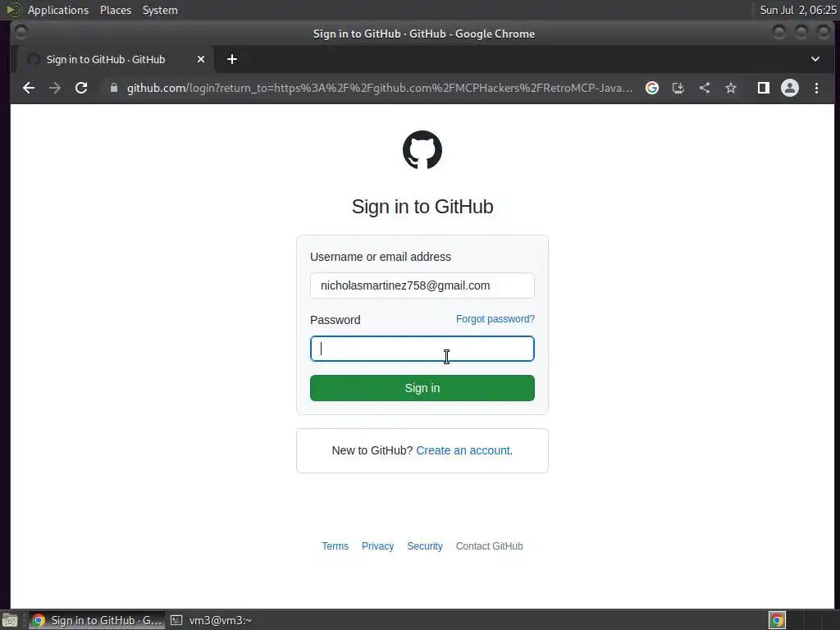The height and width of the screenshot is (630, 840).
Task: Follow the Create an account link
Action: (x=463, y=450)
